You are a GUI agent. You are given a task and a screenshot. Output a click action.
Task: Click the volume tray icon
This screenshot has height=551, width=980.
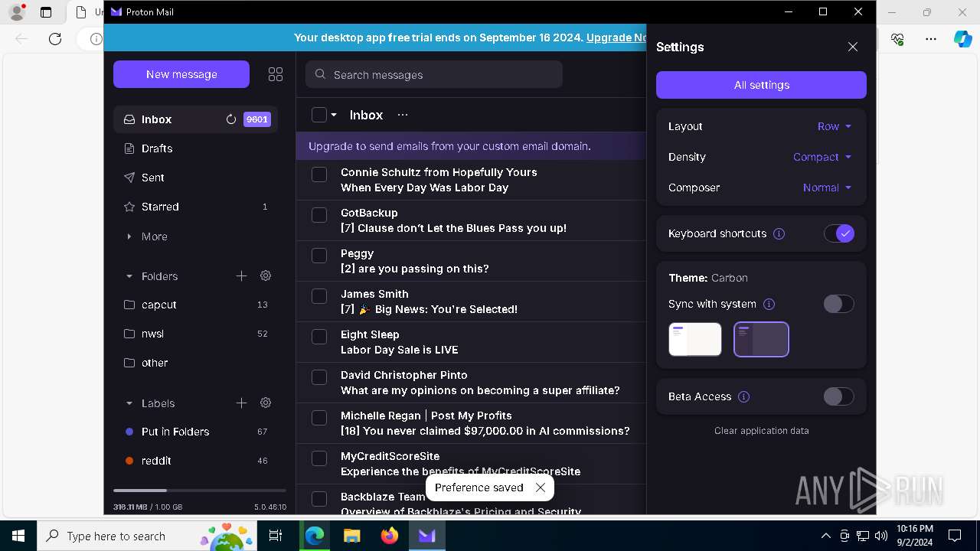pos(880,536)
